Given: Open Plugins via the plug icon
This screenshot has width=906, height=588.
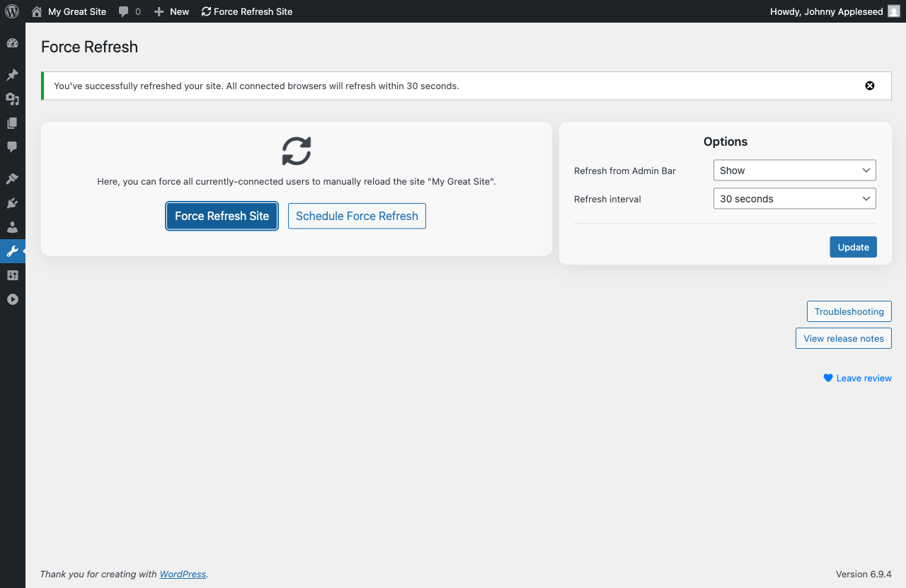Looking at the screenshot, I should (x=12, y=203).
